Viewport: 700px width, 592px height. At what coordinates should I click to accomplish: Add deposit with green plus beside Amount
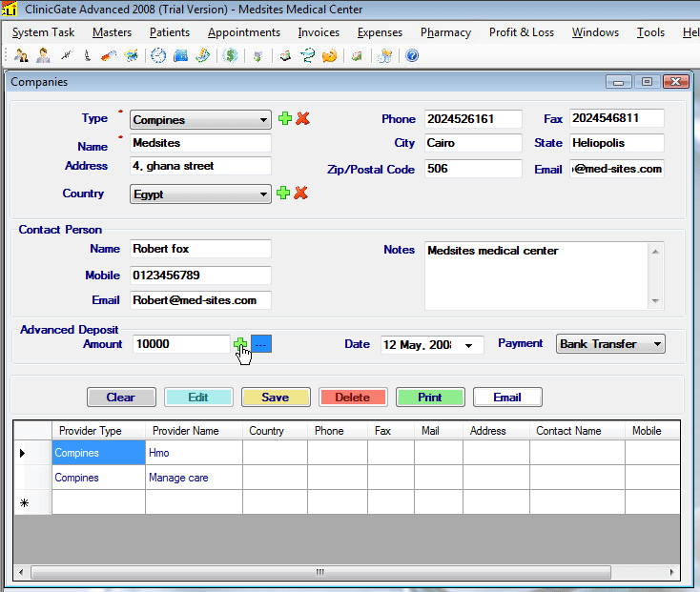240,344
